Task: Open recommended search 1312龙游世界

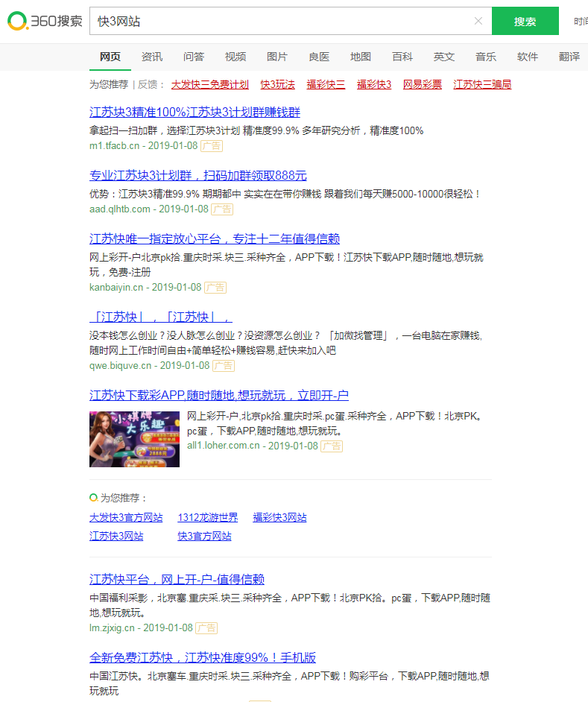Action: coord(208,517)
